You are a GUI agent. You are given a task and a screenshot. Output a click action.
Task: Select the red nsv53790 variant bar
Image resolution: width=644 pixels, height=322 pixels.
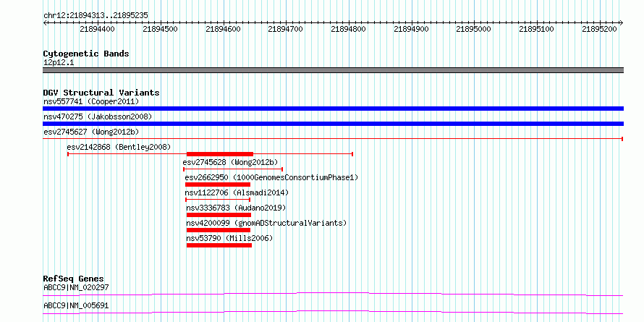[219, 245]
